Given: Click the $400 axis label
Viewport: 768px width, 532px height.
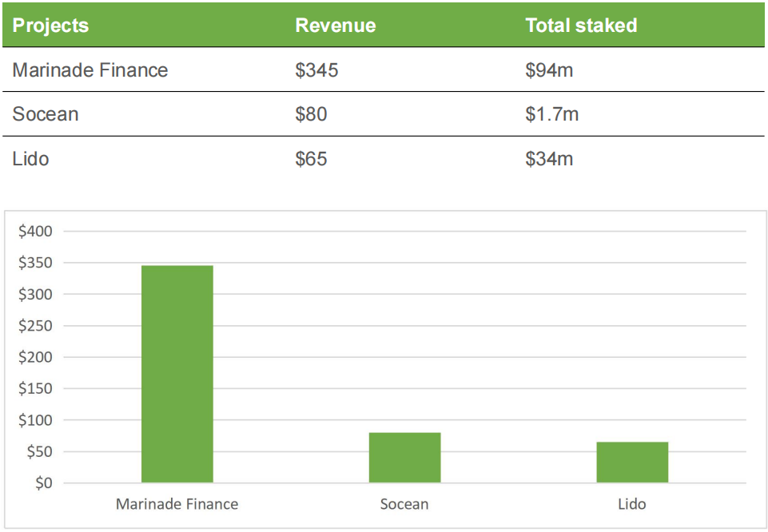Looking at the screenshot, I should point(35,231).
